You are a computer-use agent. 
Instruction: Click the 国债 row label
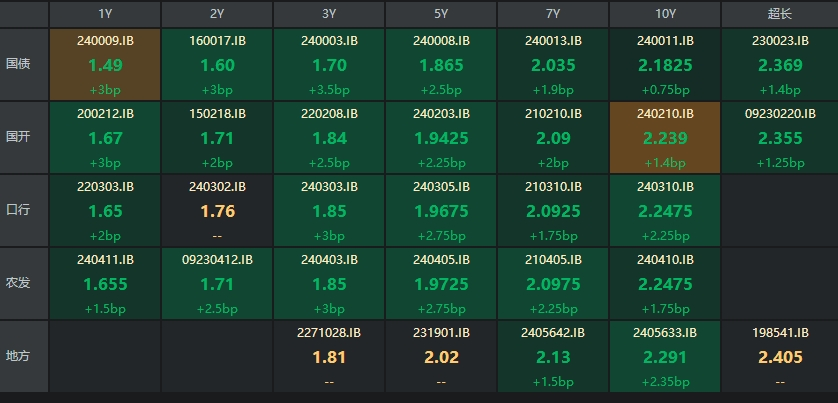click(x=24, y=64)
